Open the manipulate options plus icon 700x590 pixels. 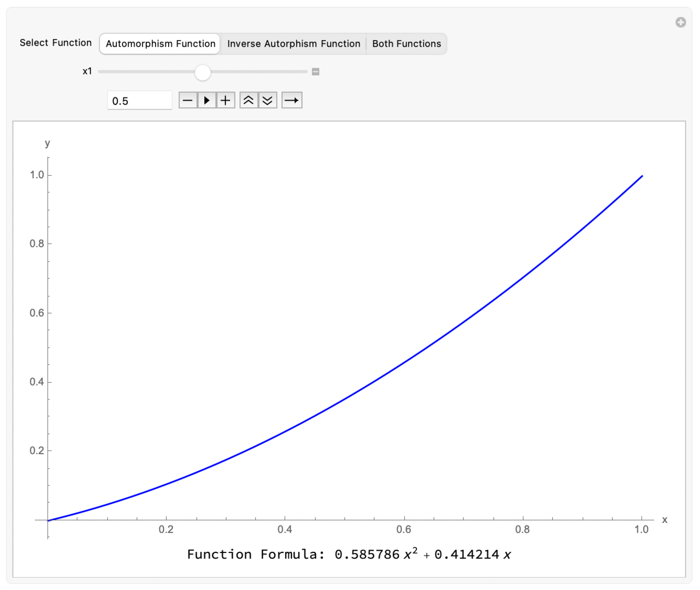coord(681,22)
